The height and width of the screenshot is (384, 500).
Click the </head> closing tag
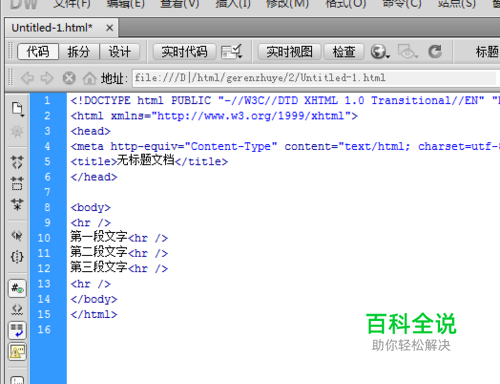[94, 177]
